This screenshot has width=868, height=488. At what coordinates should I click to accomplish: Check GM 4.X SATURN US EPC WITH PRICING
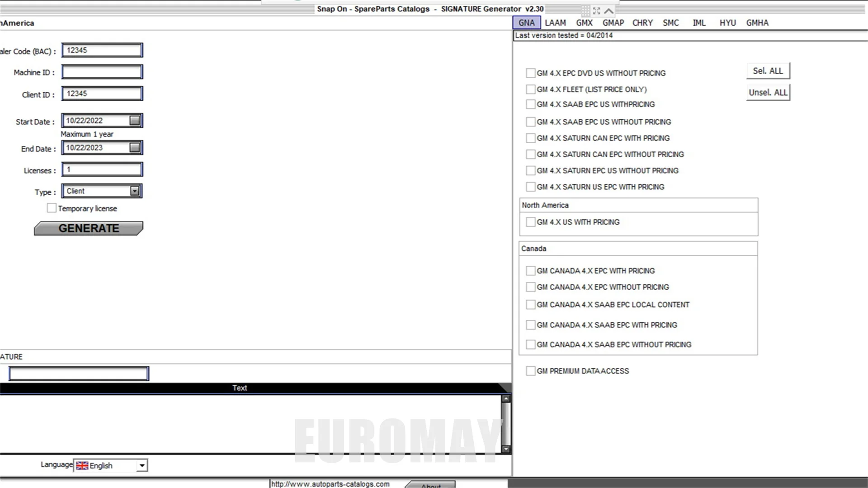tap(531, 187)
